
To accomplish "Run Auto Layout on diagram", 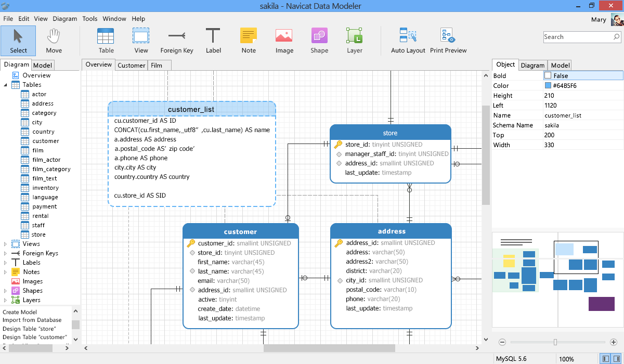I will (x=408, y=41).
